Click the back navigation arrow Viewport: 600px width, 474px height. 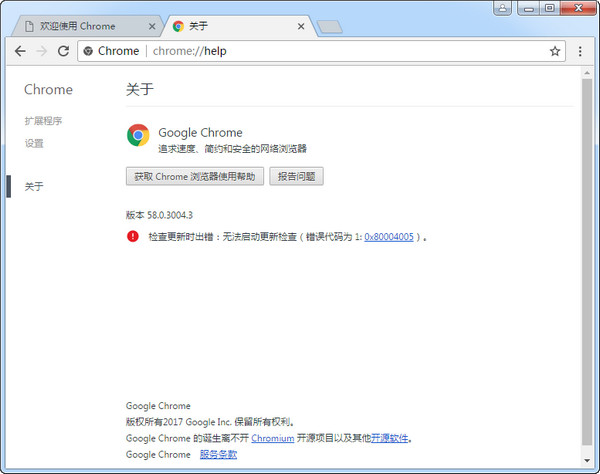tap(19, 51)
